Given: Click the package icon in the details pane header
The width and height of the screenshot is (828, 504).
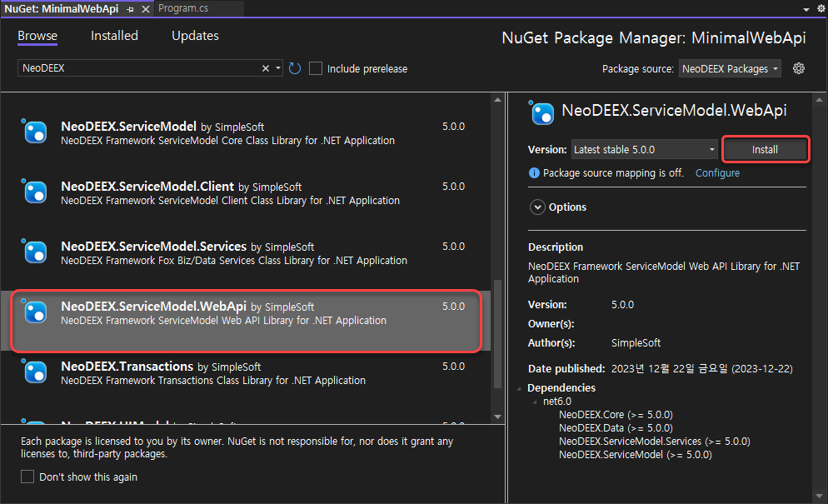Looking at the screenshot, I should coord(541,112).
